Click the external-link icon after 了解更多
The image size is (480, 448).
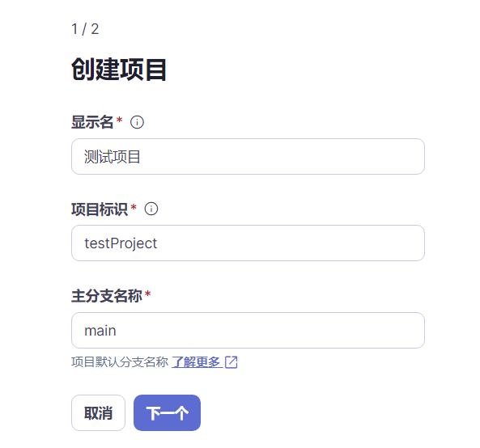click(x=232, y=362)
